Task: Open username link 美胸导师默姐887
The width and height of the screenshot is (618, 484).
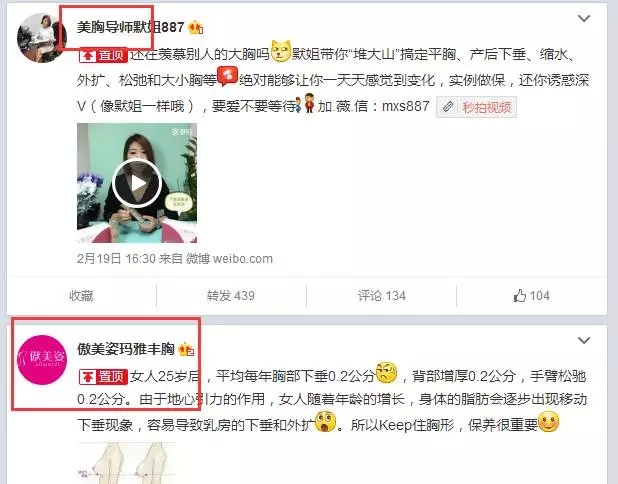Action: pos(130,27)
